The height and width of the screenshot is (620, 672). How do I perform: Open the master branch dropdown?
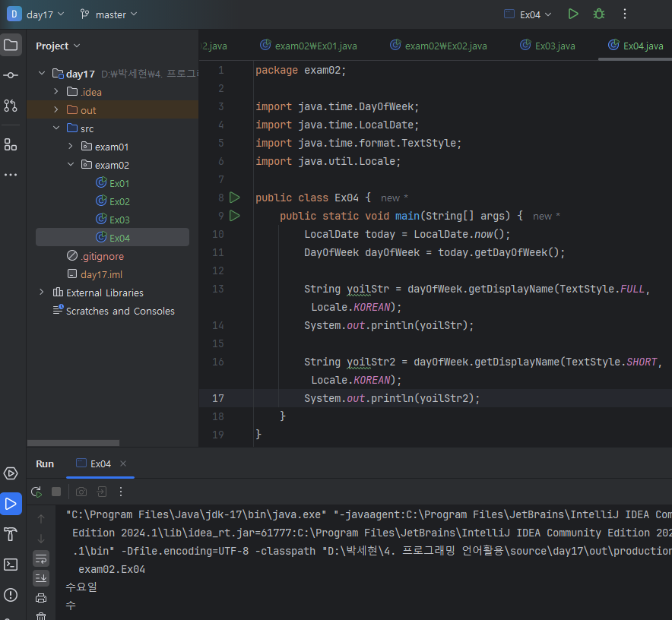pyautogui.click(x=109, y=14)
